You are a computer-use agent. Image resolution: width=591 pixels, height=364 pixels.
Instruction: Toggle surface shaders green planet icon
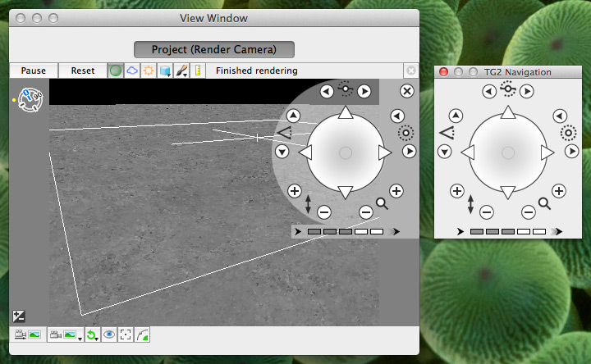click(x=116, y=71)
